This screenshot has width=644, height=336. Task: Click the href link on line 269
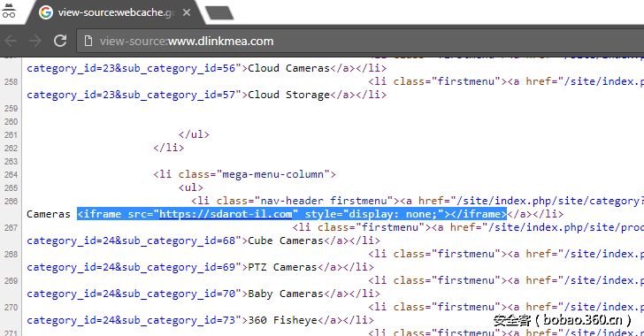point(604,280)
